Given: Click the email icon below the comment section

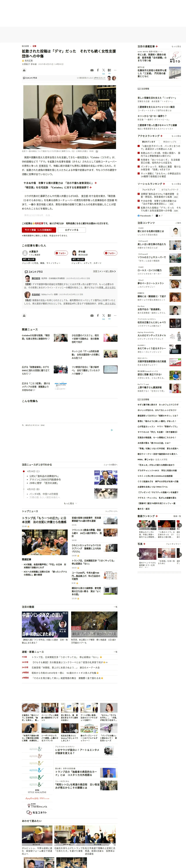Looking at the screenshot, I should pos(92,315).
